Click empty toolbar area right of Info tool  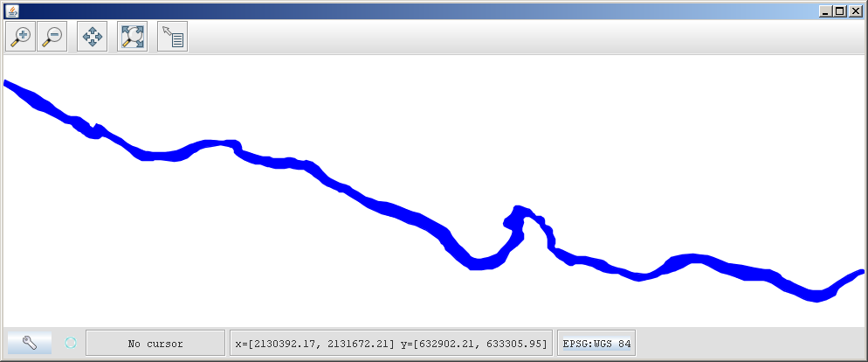tap(524, 37)
